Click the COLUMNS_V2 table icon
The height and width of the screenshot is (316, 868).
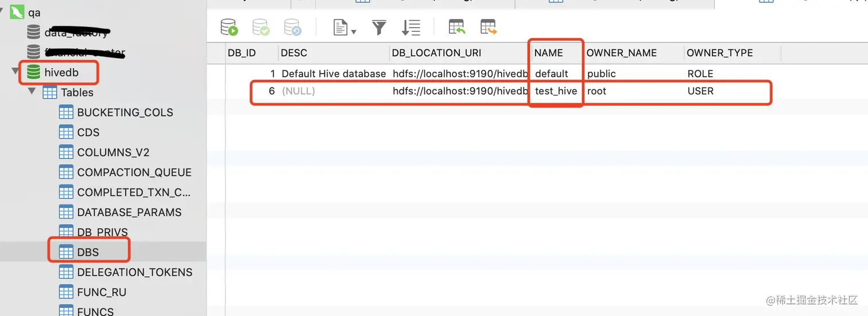point(67,152)
